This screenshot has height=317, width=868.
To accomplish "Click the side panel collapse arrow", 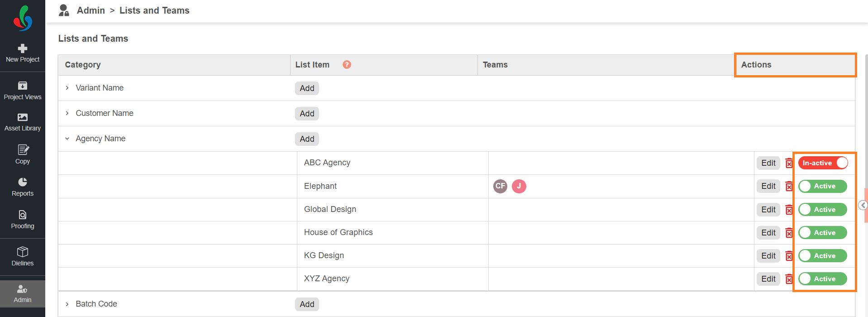I will click(x=863, y=206).
